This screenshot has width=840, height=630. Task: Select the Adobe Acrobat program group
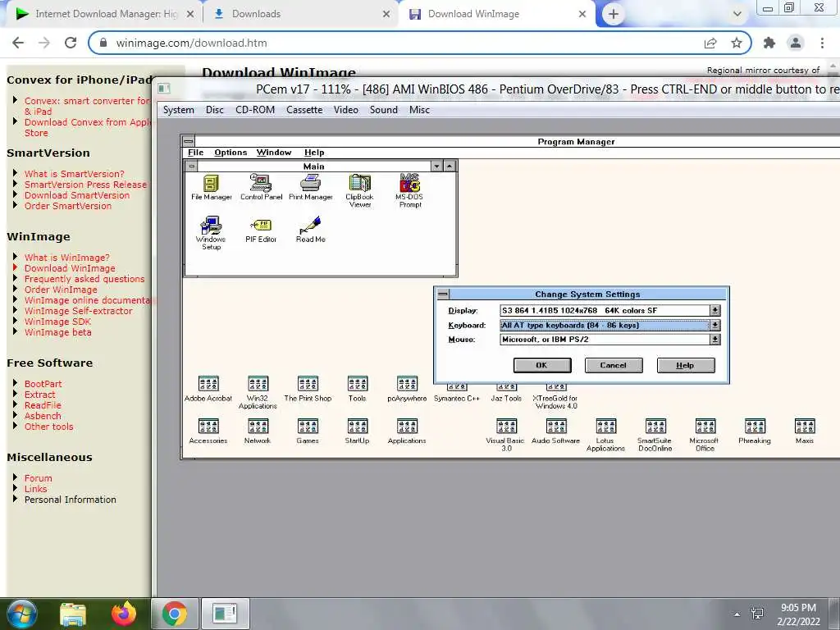click(208, 389)
